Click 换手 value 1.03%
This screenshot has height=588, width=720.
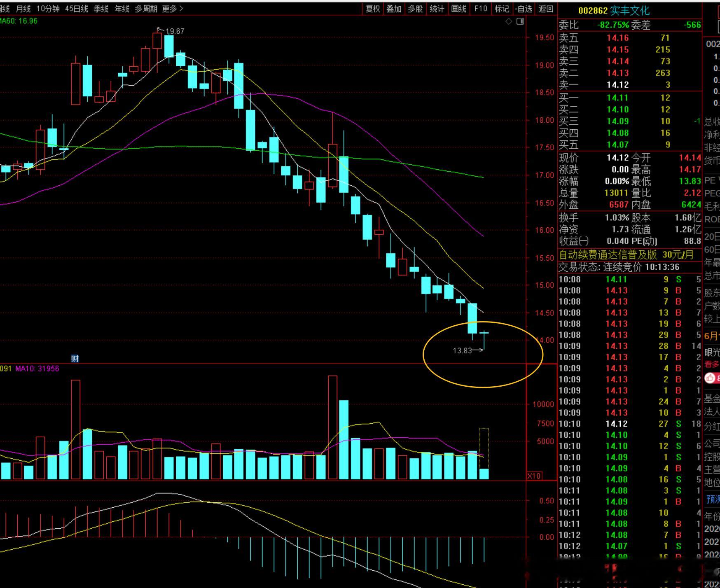click(x=617, y=217)
